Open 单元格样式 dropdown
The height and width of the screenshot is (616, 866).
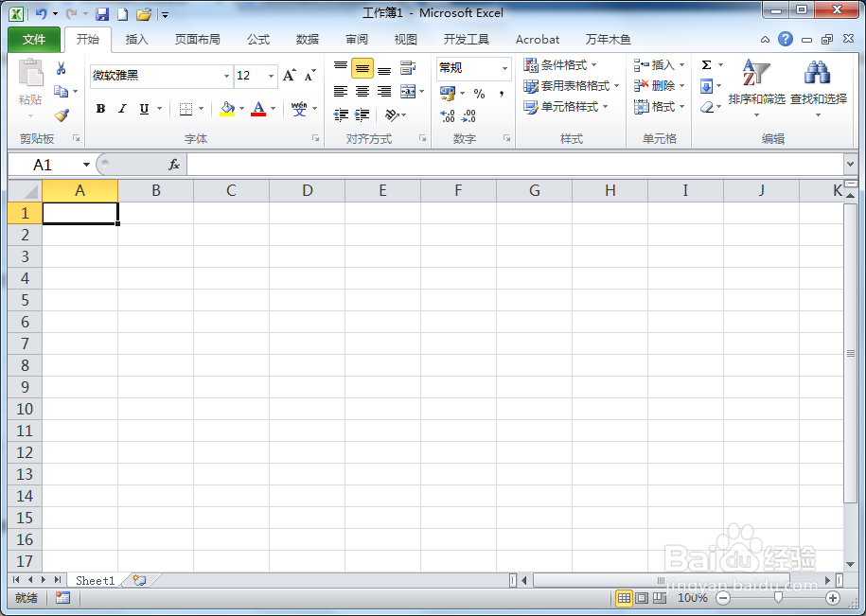pos(566,107)
